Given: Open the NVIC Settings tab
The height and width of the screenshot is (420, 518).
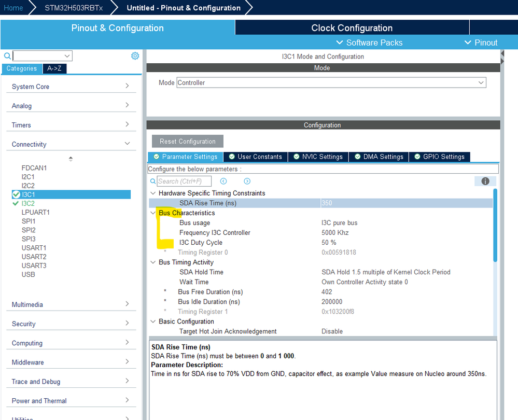Looking at the screenshot, I should coord(318,157).
